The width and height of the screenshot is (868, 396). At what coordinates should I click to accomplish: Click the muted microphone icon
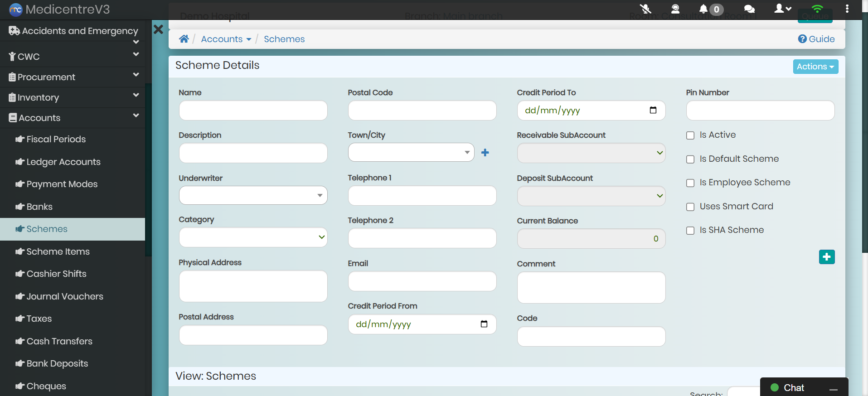point(645,9)
